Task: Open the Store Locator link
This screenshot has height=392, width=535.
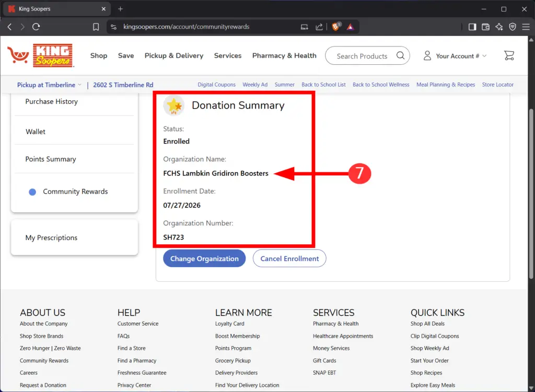Action: [497, 85]
